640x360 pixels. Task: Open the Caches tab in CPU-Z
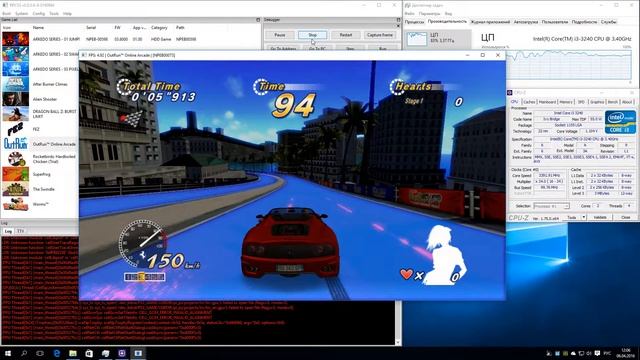pyautogui.click(x=529, y=102)
